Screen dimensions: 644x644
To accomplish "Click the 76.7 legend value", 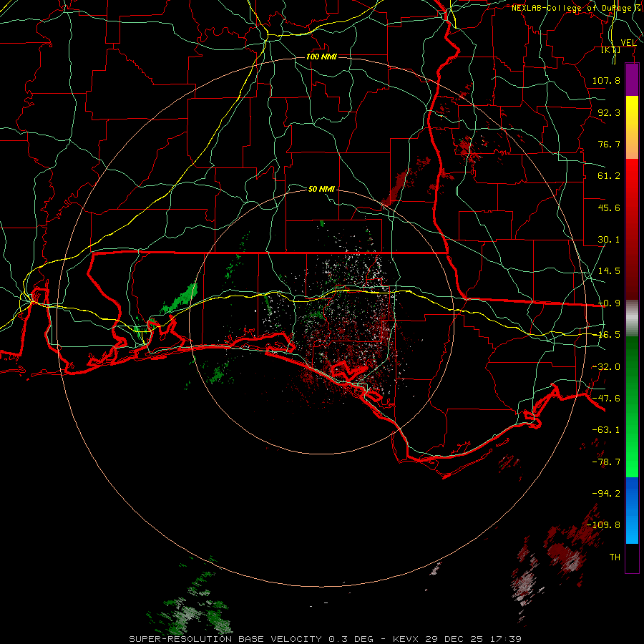I will click(609, 144).
